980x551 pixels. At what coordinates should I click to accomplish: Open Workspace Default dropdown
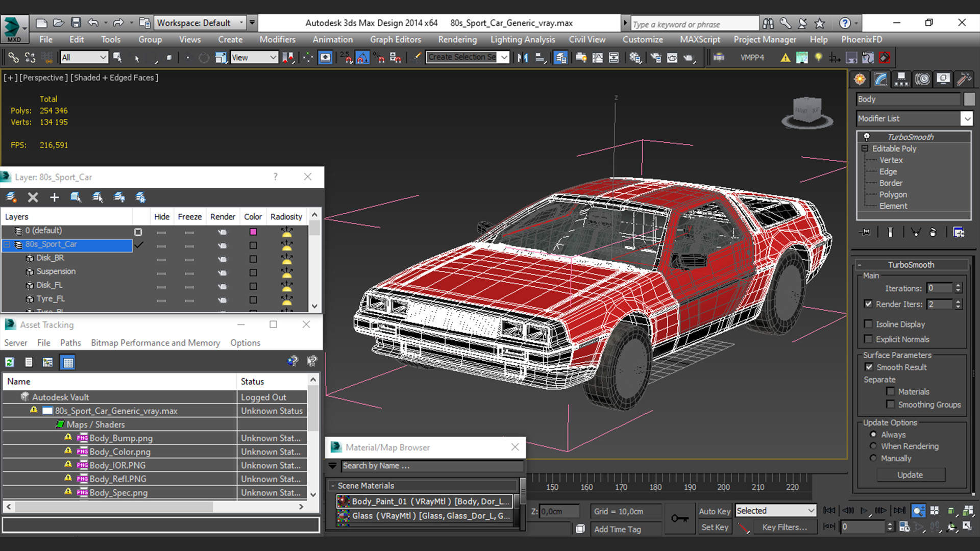(201, 23)
